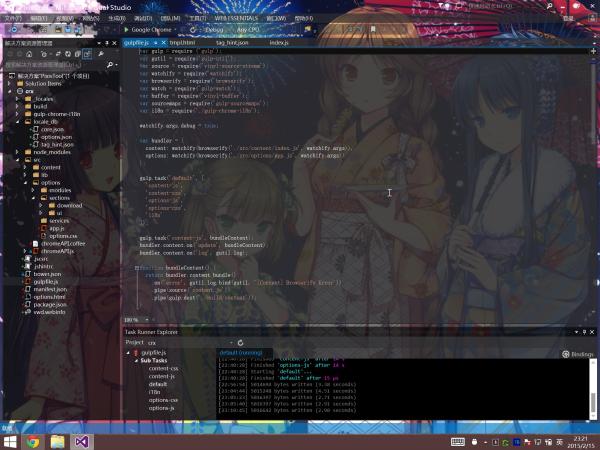
Task: Click Solution Explorer search input field
Action: point(55,65)
